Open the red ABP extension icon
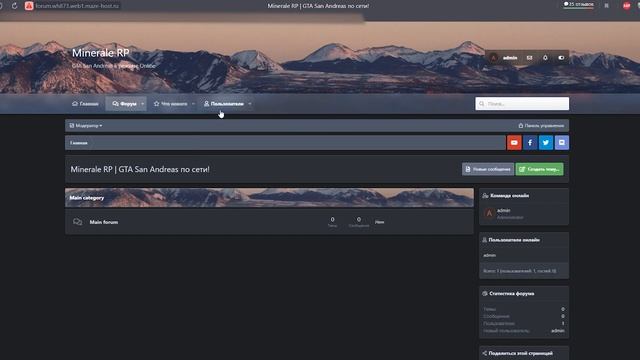This screenshot has height=360, width=640. (x=627, y=6)
